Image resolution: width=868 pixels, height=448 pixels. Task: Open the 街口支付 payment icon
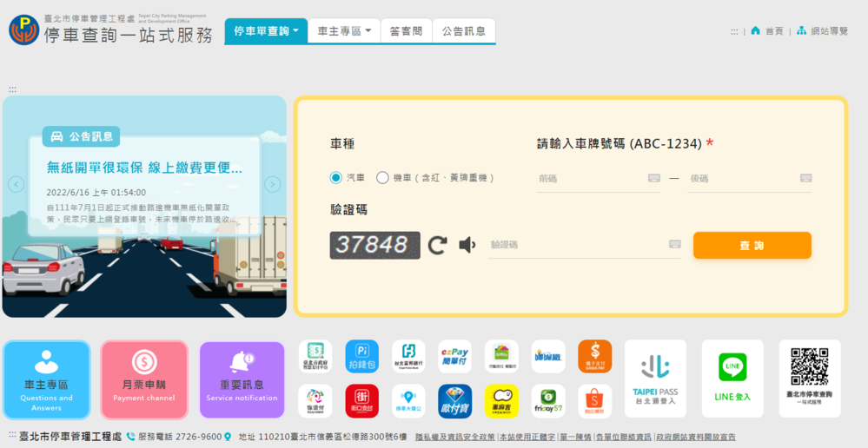pos(361,400)
